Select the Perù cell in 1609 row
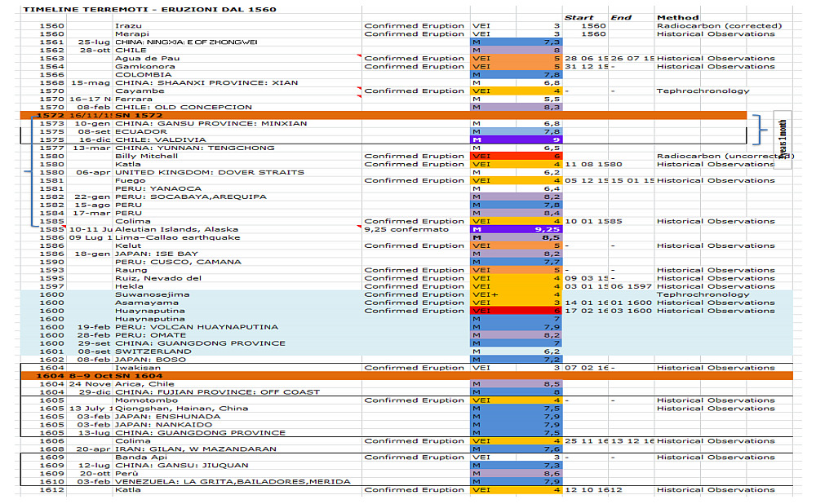816x504 pixels. pyautogui.click(x=126, y=474)
